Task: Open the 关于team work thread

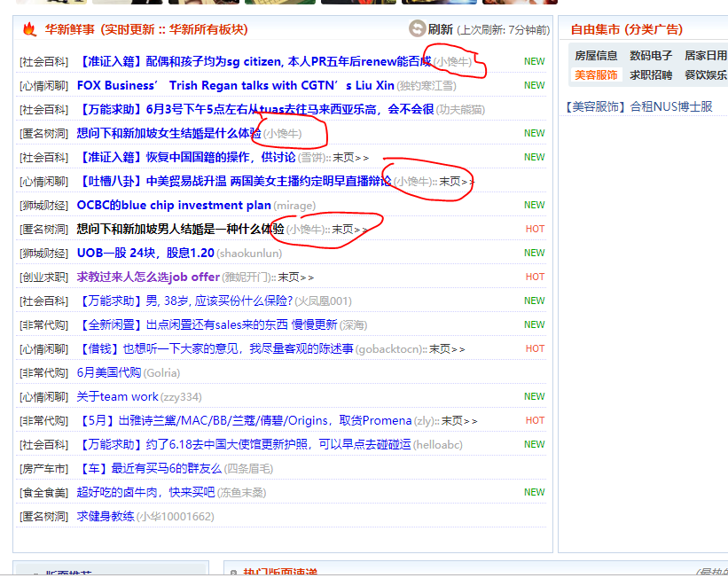Action: click(x=117, y=396)
